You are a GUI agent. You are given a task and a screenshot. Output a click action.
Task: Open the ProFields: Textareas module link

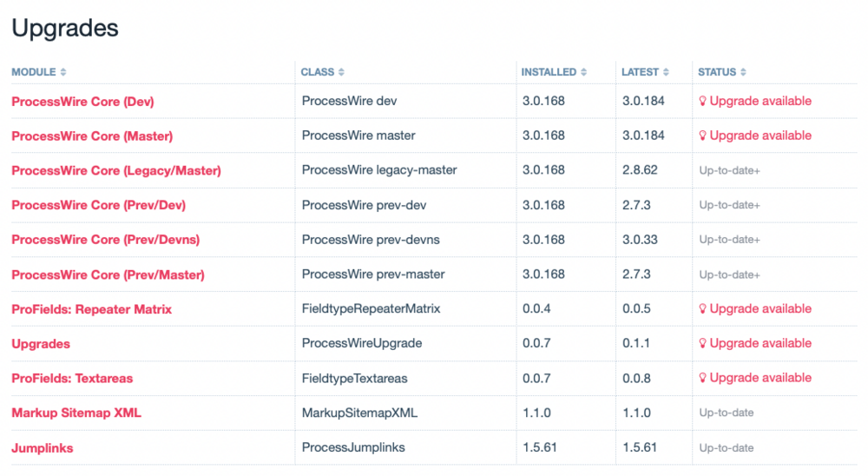[72, 379]
